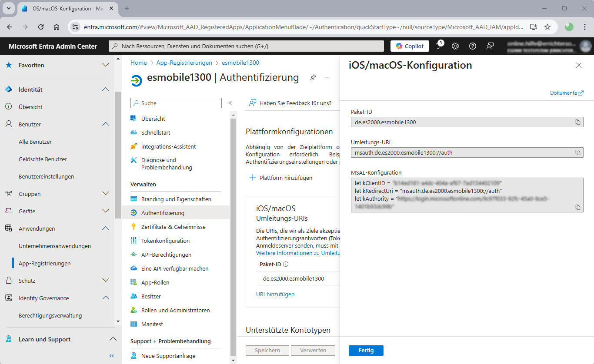
Task: Open Copilot
Action: tap(410, 46)
